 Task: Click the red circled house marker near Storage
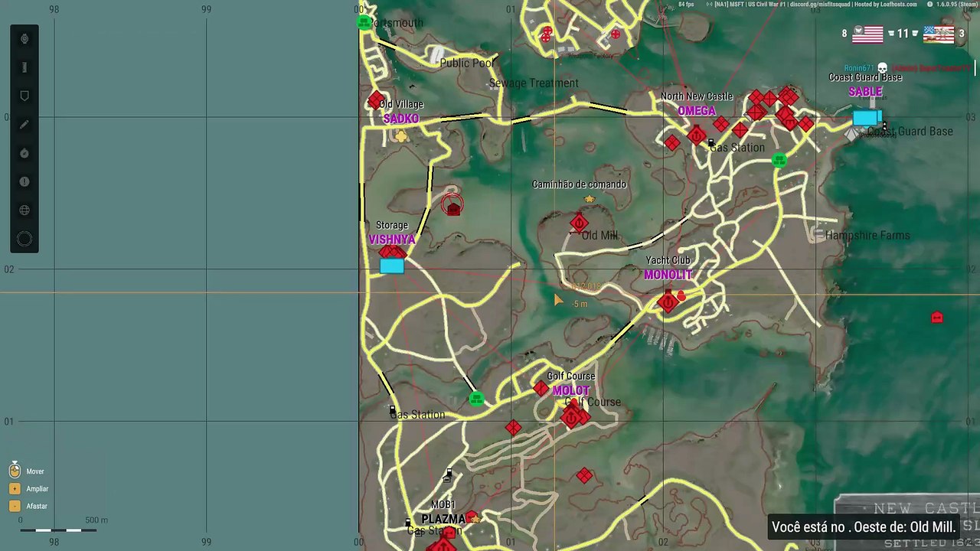point(453,206)
